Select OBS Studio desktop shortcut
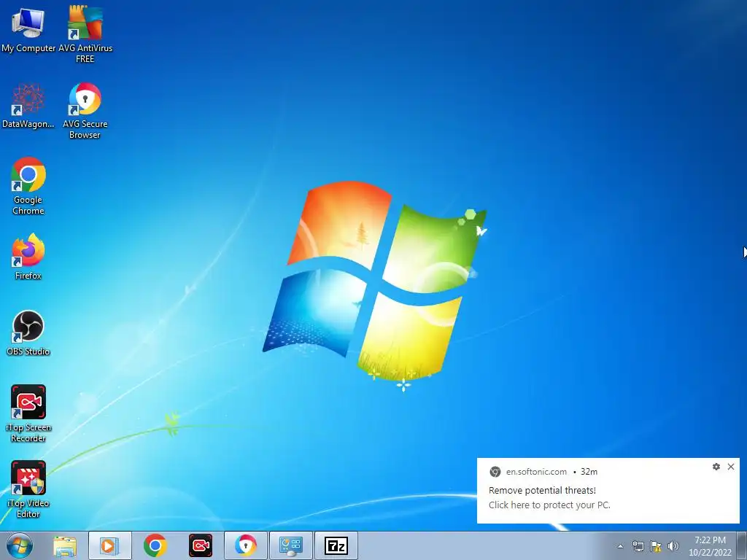This screenshot has width=747, height=560. (28, 332)
